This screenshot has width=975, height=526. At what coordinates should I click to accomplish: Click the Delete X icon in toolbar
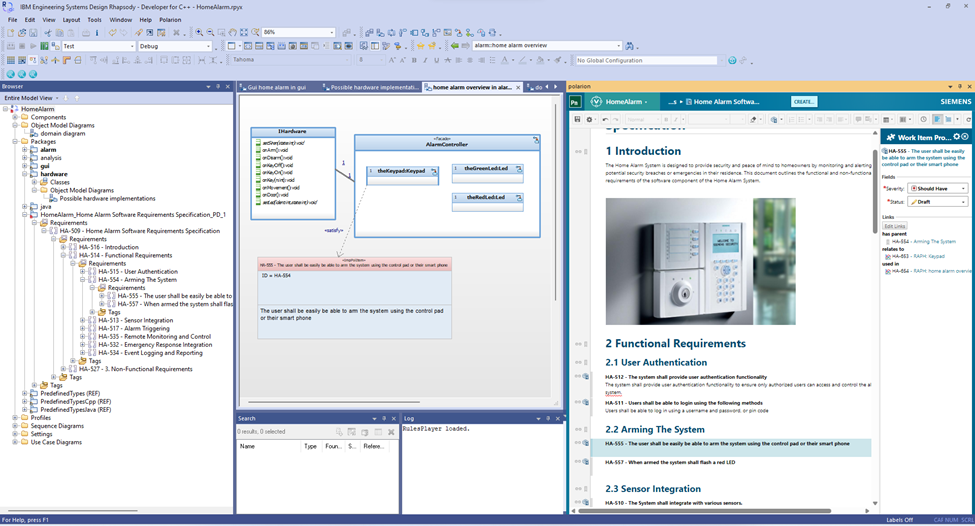point(176,32)
